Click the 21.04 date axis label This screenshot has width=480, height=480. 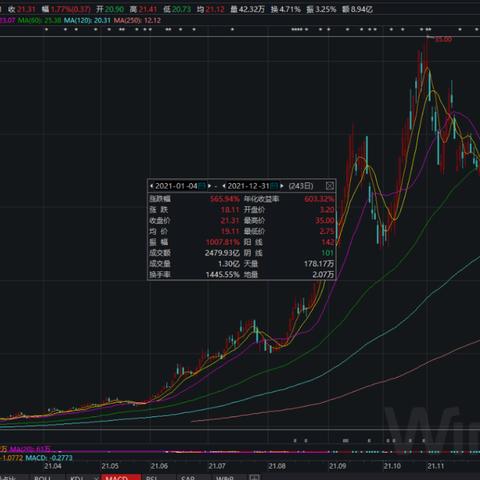tap(53, 466)
